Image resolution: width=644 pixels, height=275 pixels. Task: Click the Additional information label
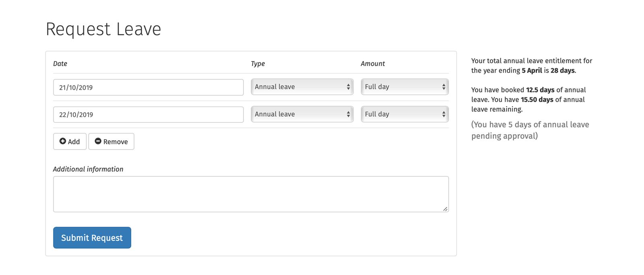tap(88, 169)
